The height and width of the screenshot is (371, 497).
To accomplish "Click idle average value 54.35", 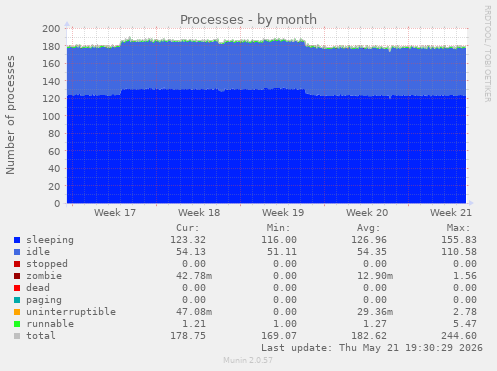I will point(372,252).
